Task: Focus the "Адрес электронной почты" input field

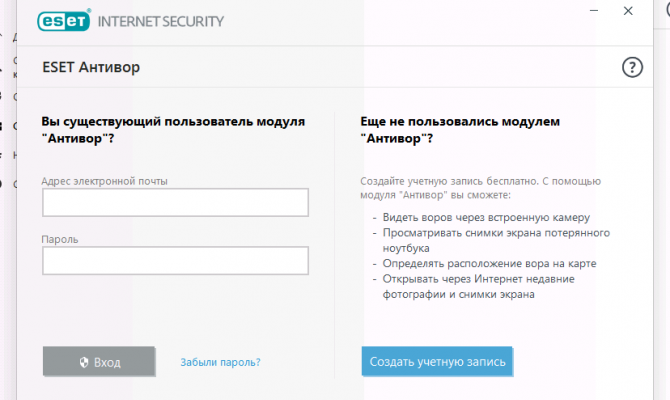Action: point(175,203)
